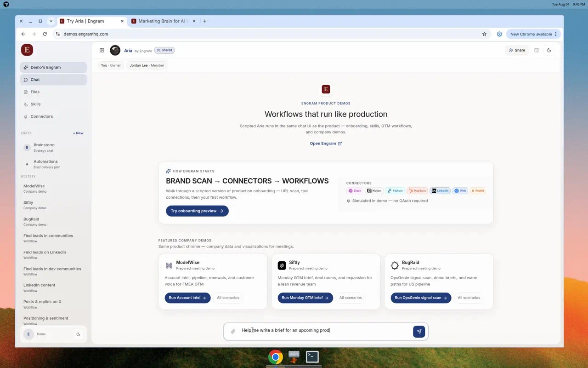Open All scenarios on the BugRaid card

469,298
